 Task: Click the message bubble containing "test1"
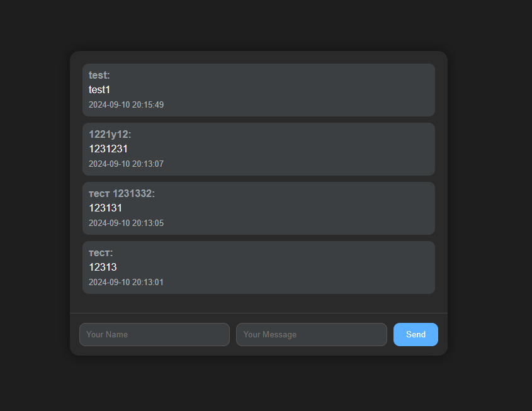(302, 90)
